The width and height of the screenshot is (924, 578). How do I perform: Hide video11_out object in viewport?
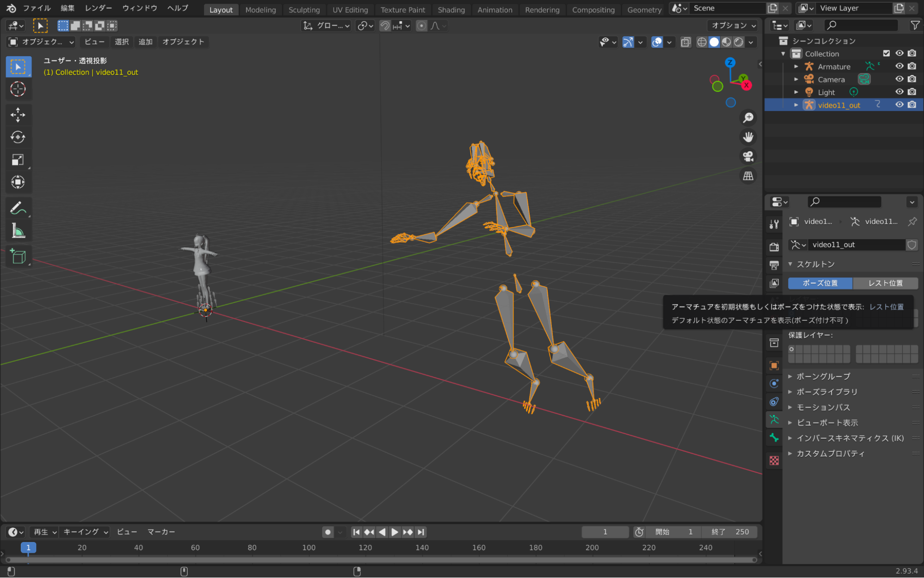pos(899,105)
